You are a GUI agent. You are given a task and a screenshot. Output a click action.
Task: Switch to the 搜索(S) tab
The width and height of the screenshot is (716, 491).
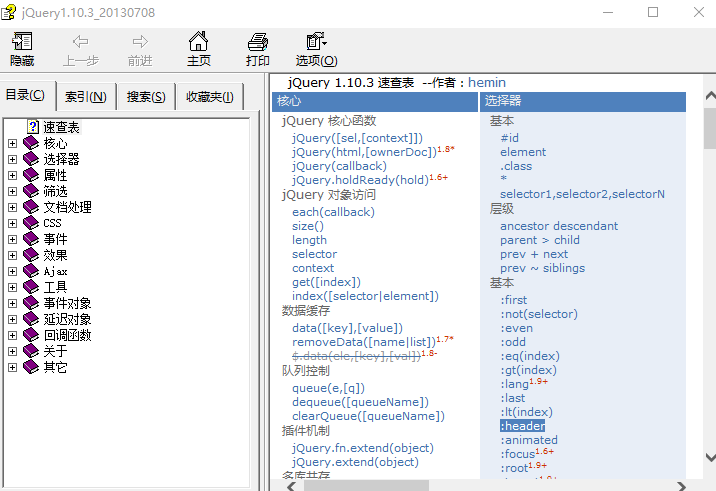pos(146,97)
